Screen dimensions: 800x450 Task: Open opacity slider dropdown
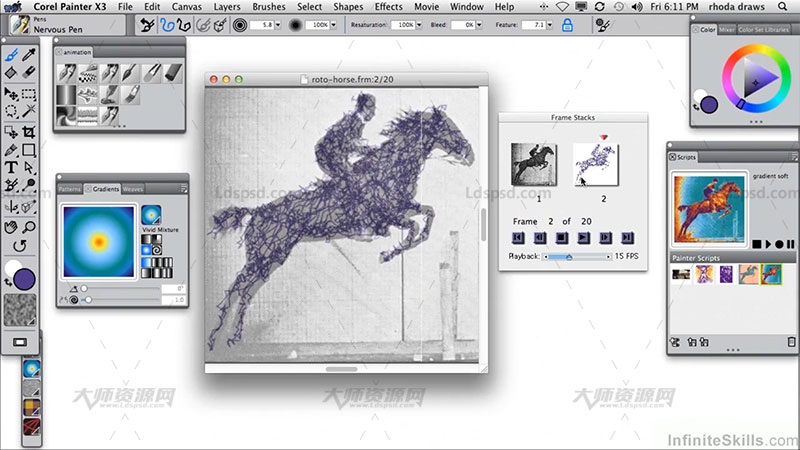[334, 25]
